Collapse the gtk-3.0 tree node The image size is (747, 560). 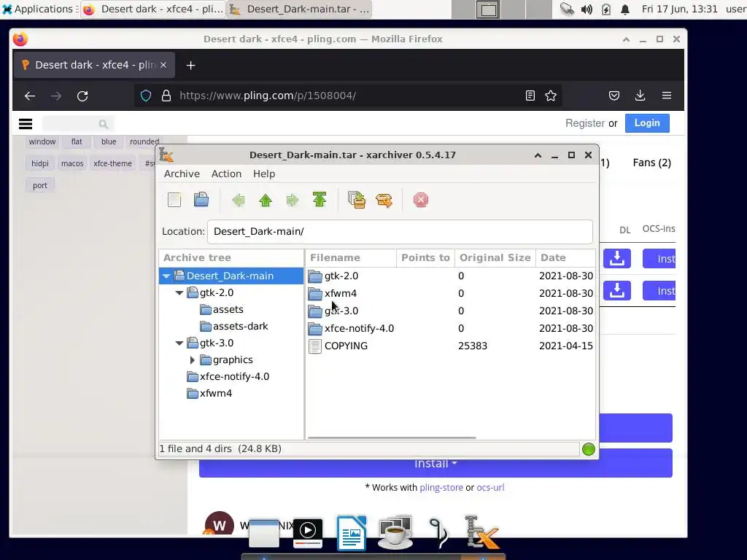179,343
